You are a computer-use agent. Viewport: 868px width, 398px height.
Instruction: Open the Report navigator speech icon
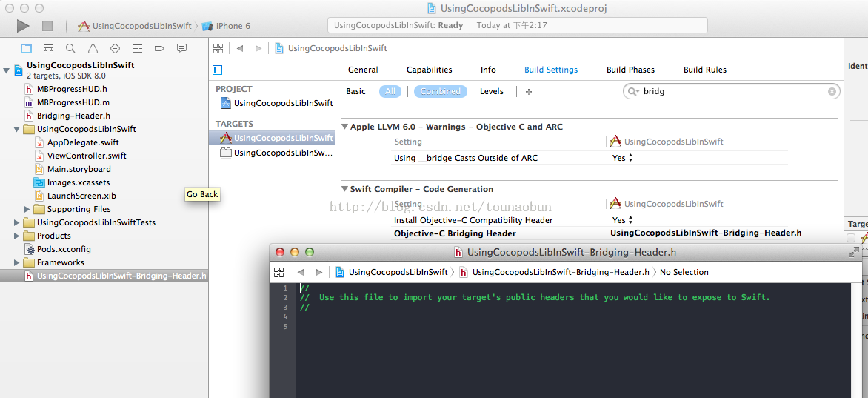[181, 48]
